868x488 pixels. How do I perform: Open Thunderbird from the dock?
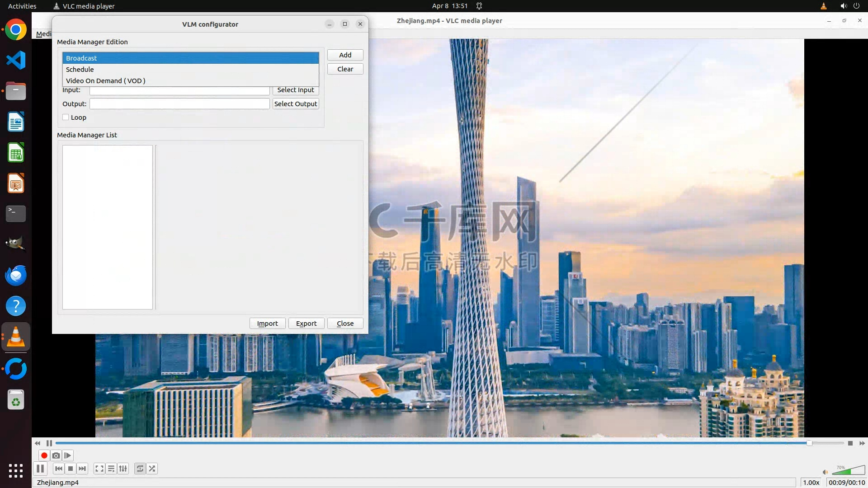click(x=16, y=275)
